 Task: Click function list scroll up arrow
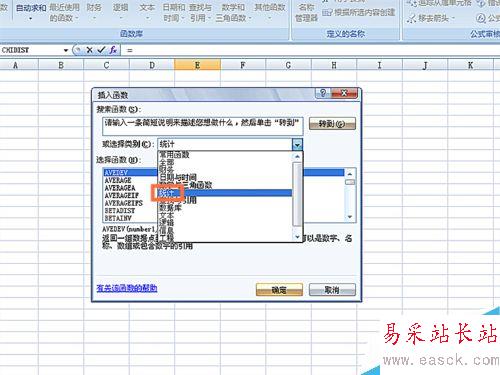click(350, 174)
